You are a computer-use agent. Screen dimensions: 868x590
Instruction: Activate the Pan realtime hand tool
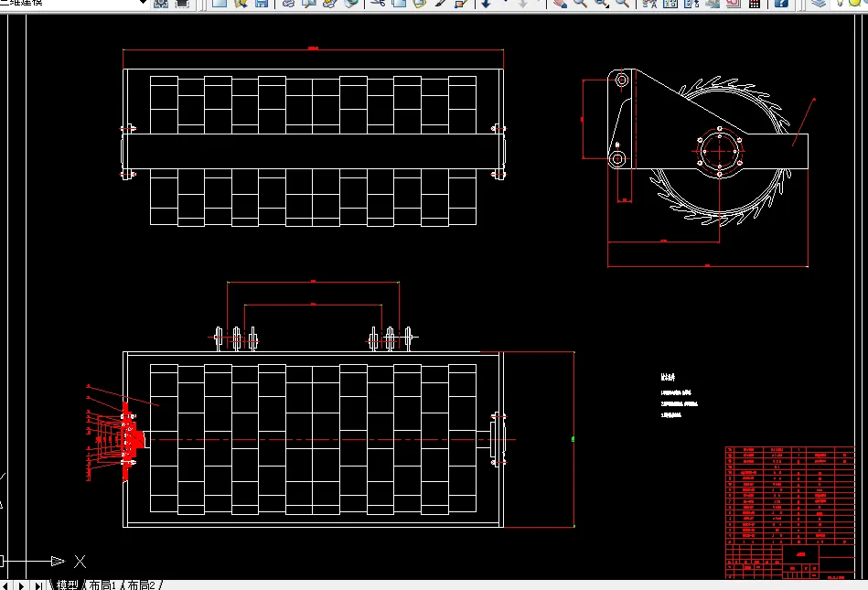[560, 4]
